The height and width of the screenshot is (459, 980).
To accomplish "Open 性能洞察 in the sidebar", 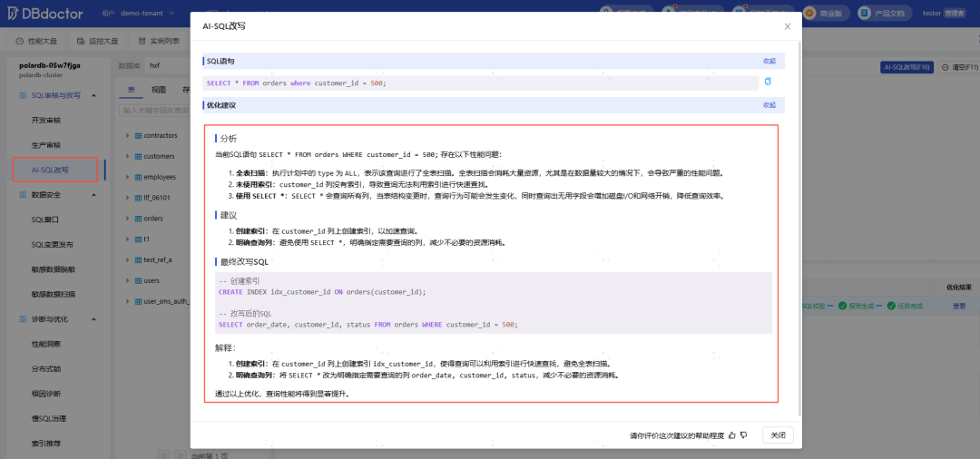I will [46, 344].
